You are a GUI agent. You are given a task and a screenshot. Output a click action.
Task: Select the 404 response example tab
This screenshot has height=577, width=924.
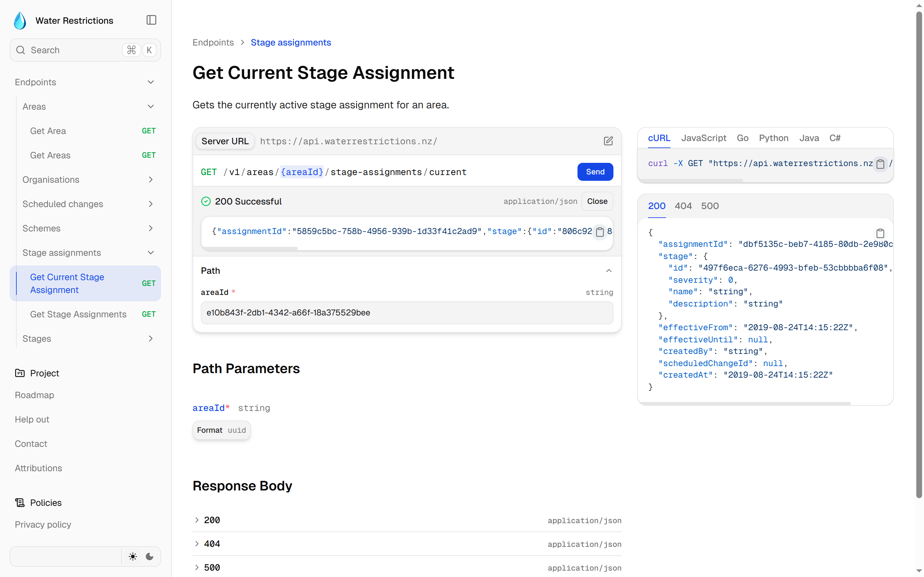683,206
